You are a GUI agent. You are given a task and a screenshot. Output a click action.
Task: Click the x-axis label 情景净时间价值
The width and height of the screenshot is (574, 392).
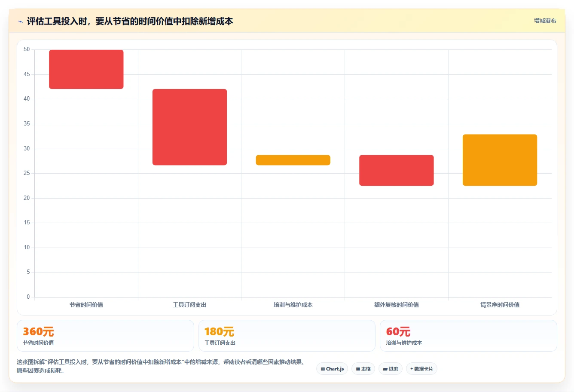(500, 305)
